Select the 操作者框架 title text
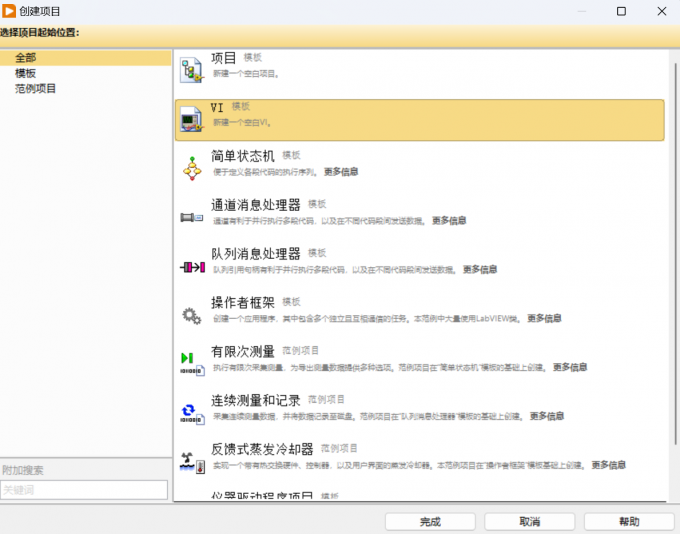Screen dimensions: 680x534 pos(243,303)
